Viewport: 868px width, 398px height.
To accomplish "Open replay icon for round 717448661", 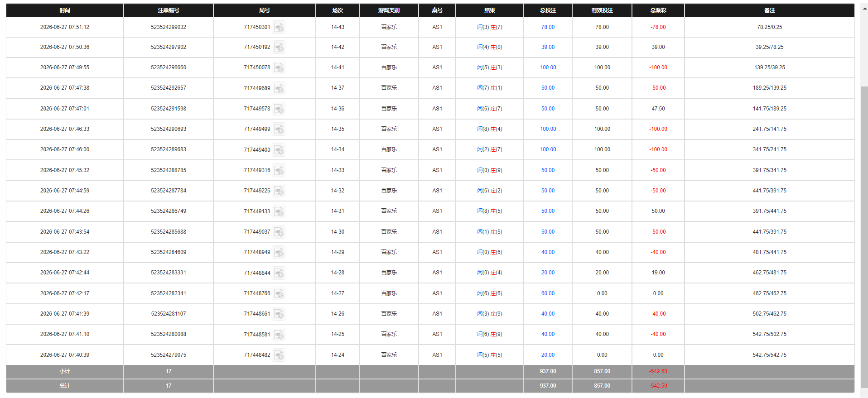I will (x=279, y=314).
